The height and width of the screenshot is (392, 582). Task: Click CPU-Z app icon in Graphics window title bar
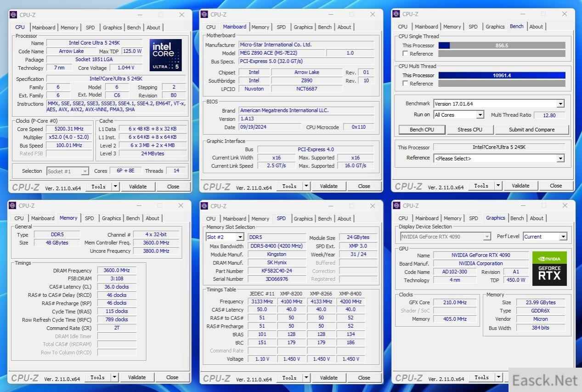pos(396,206)
